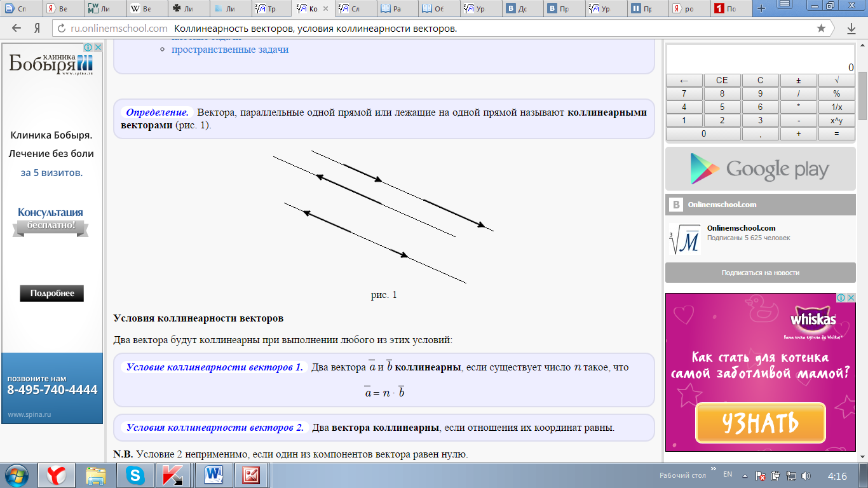Click calculator '1' key
The image size is (868, 488).
point(684,121)
